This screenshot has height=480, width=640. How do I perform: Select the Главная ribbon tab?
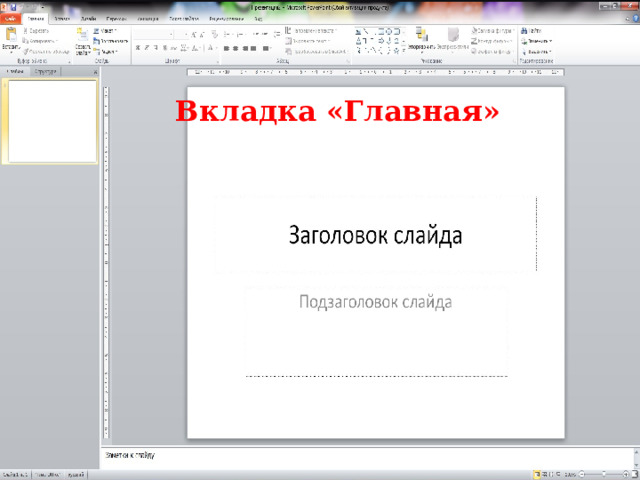36,19
